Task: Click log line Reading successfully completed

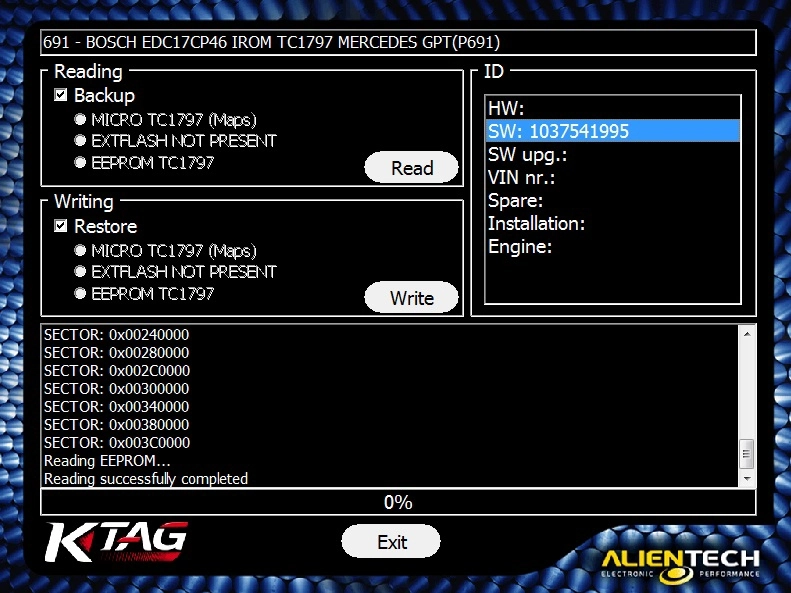Action: [146, 479]
